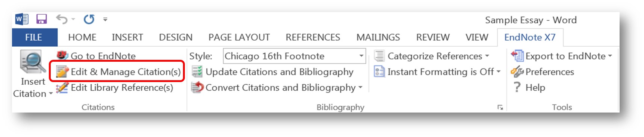
Task: Click the Help question mark
Action: pos(517,87)
